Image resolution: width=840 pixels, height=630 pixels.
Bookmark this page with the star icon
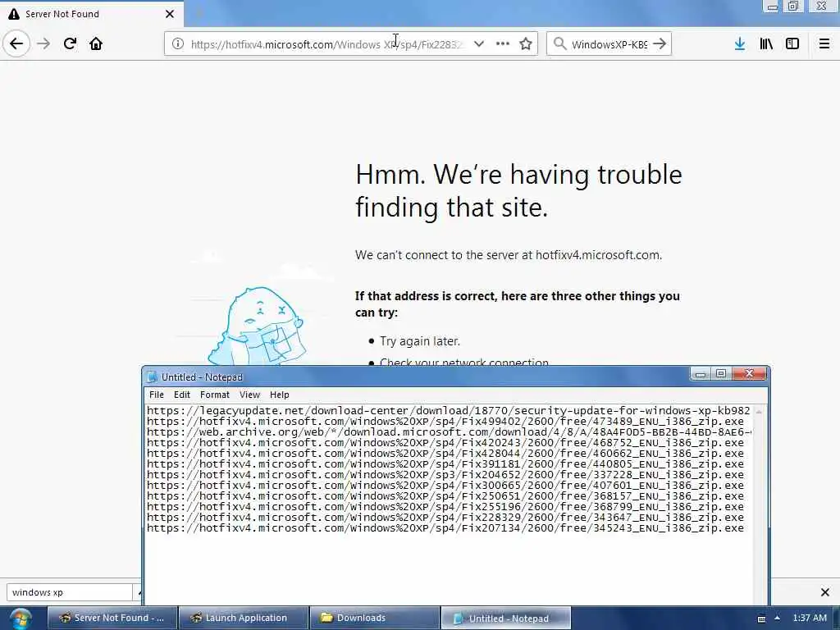526,44
